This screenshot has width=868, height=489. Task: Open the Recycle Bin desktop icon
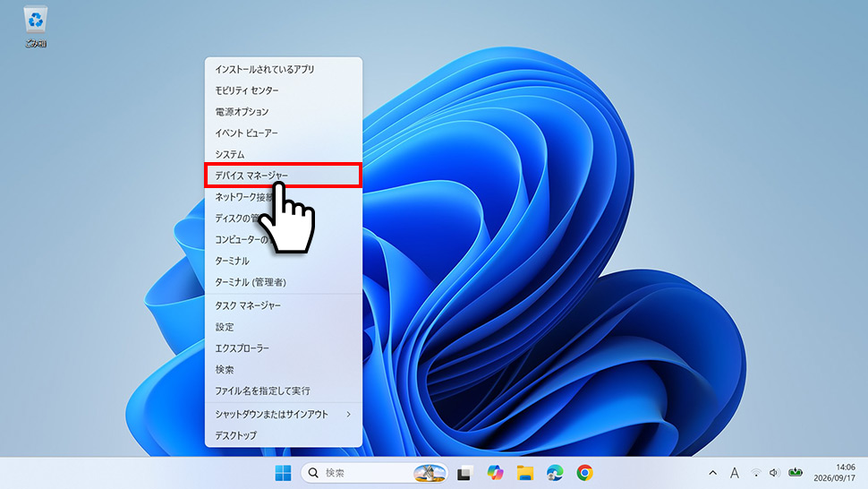tap(36, 27)
